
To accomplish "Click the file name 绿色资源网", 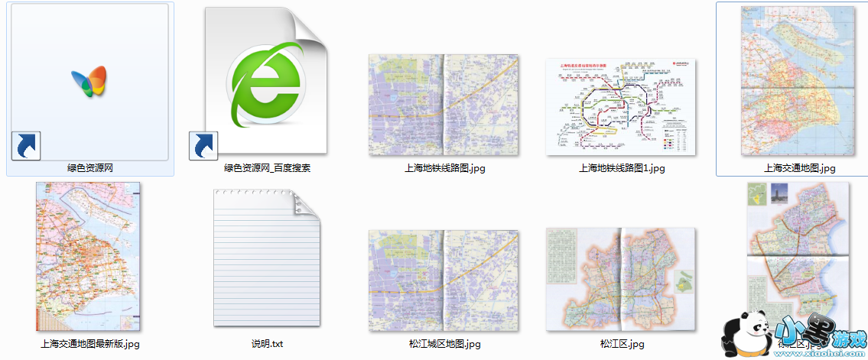I will (x=89, y=168).
